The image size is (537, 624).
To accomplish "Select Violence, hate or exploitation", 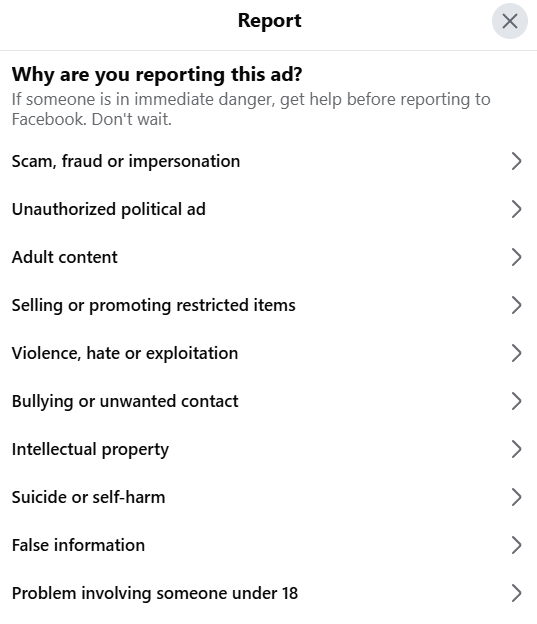I will point(268,353).
